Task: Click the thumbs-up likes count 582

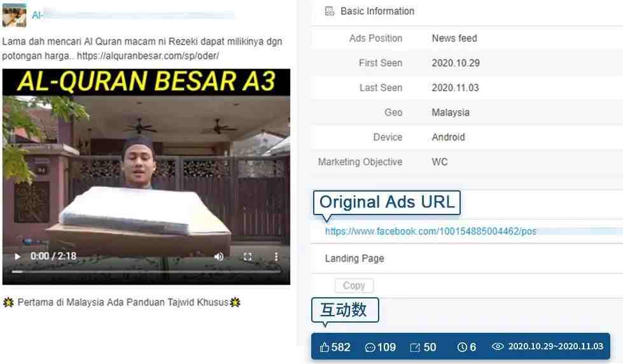Action: pyautogui.click(x=335, y=347)
